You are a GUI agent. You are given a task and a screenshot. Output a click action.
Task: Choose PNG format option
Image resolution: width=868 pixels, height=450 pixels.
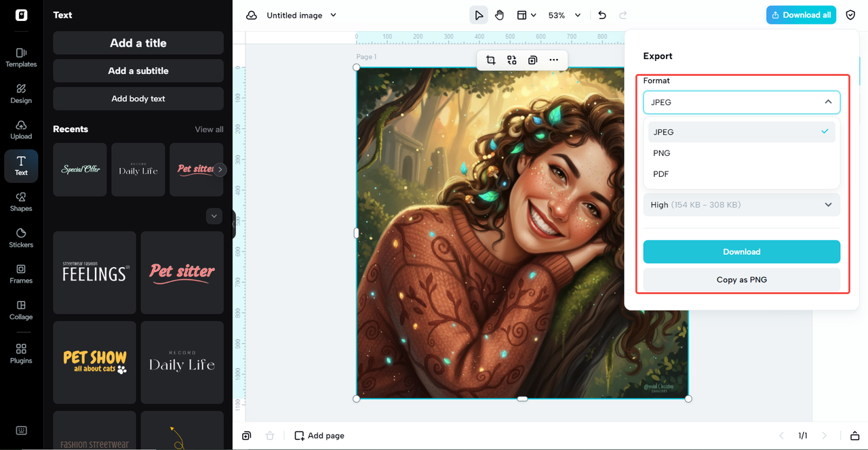pyautogui.click(x=662, y=153)
